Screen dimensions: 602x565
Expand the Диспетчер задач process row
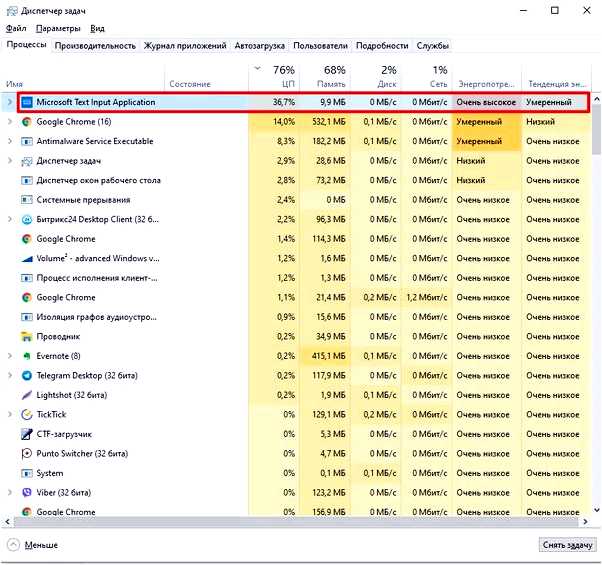[10, 161]
